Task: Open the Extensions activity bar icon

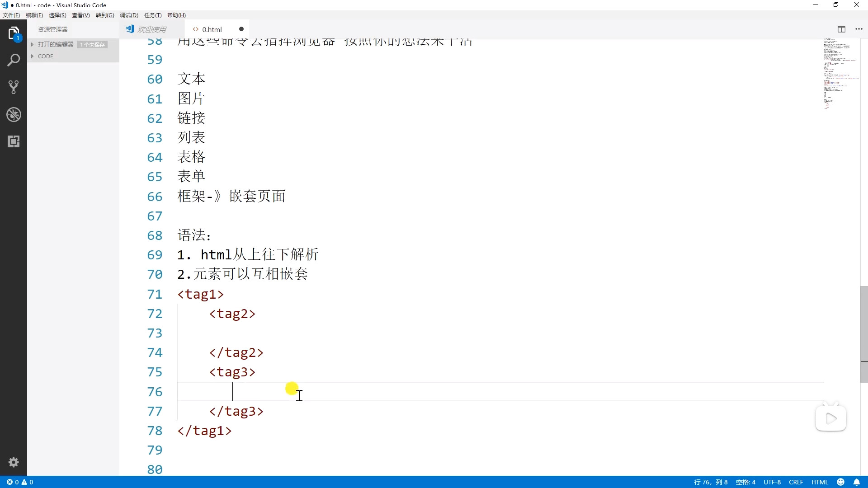Action: (x=14, y=141)
